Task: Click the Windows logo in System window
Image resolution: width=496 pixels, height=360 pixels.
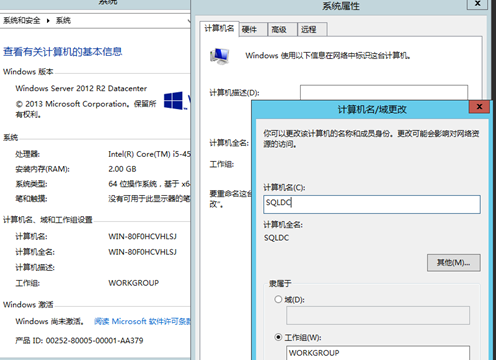Action: coord(174,100)
